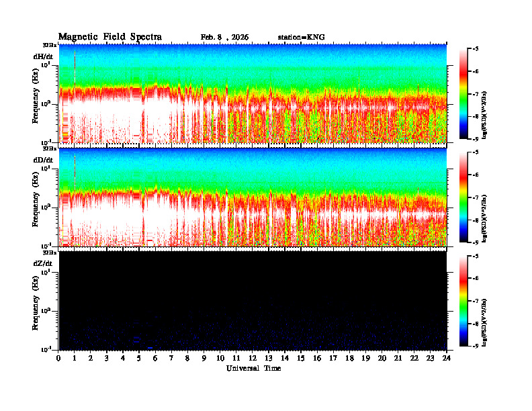Click hour tick label "12" on time axis
This screenshot has width=532, height=411.
(x=253, y=359)
